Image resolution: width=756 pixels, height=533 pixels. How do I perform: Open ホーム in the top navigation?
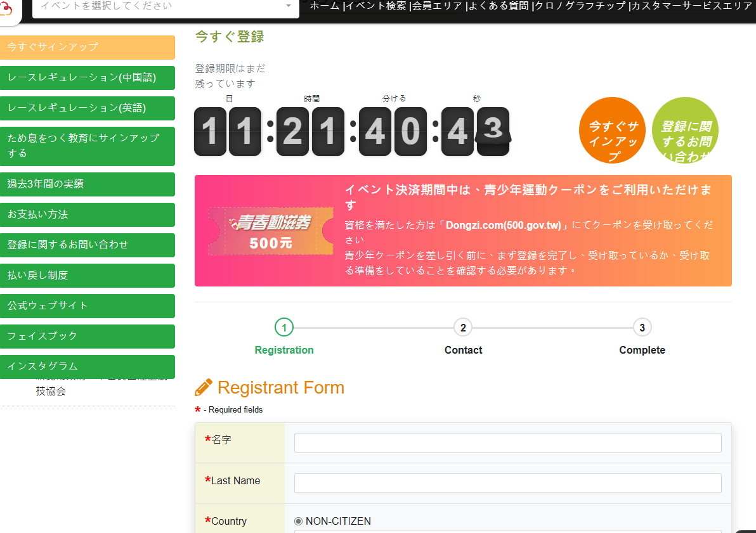(324, 6)
